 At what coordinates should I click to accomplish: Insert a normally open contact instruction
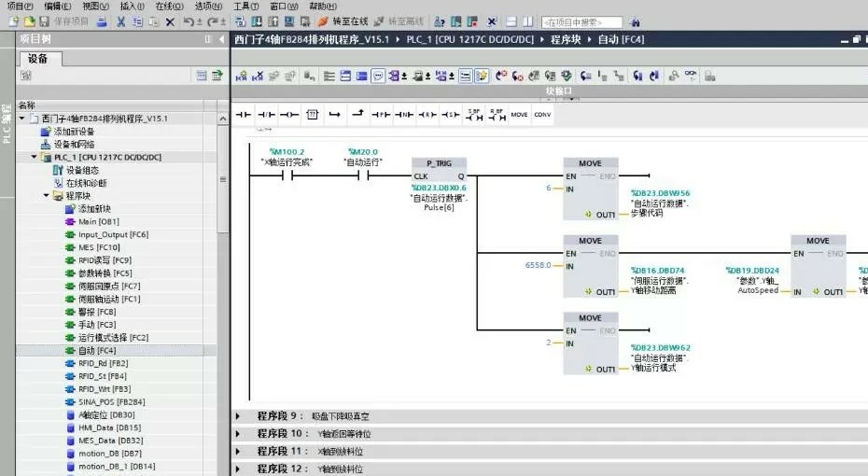pyautogui.click(x=243, y=115)
